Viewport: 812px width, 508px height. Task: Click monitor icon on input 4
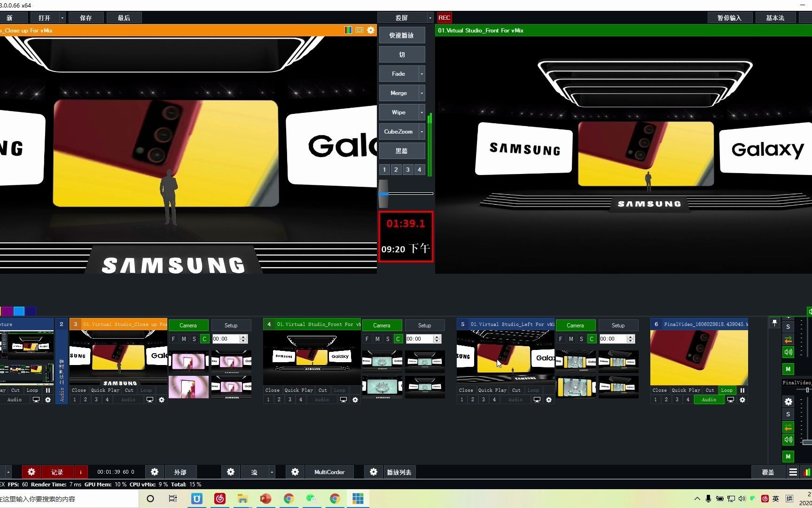point(344,400)
